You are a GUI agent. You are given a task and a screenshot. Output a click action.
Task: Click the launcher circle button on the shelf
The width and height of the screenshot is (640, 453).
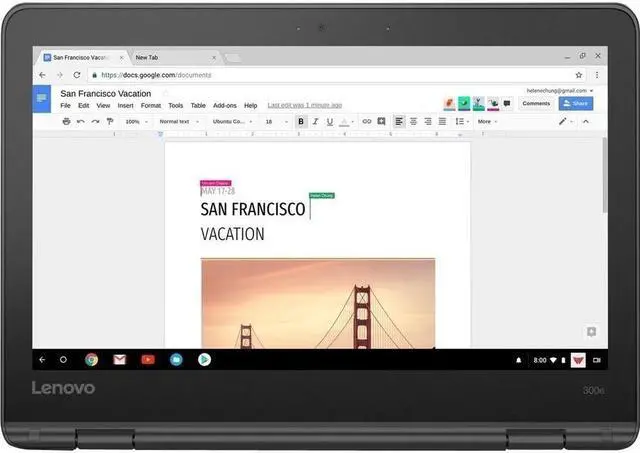63,360
